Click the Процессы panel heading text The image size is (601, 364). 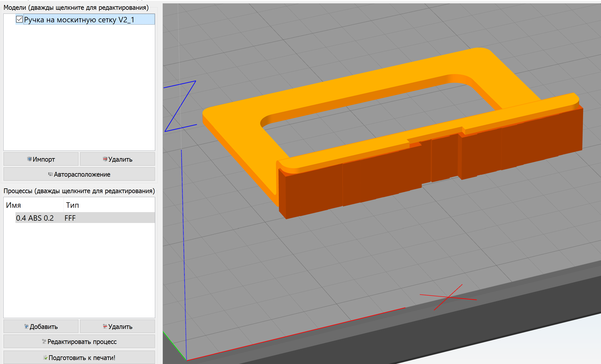[x=79, y=191]
